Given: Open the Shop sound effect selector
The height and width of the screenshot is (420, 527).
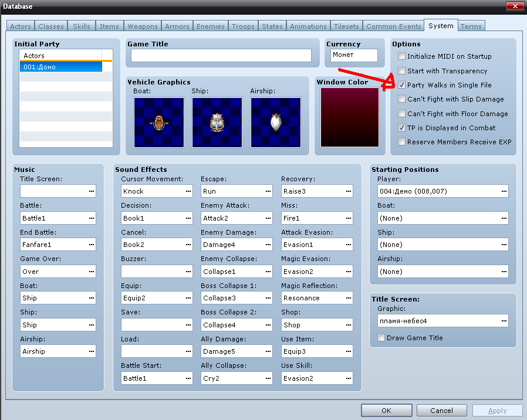Looking at the screenshot, I should [348, 325].
